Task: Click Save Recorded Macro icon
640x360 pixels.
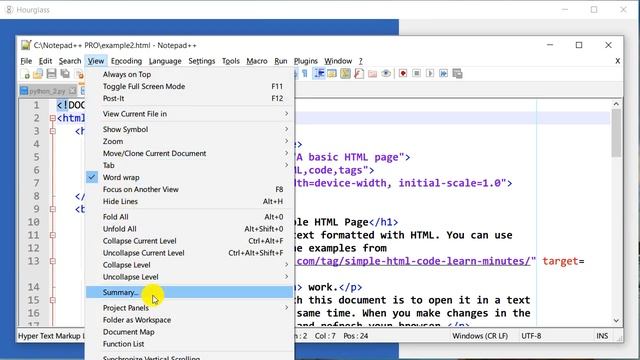Action: tap(458, 73)
